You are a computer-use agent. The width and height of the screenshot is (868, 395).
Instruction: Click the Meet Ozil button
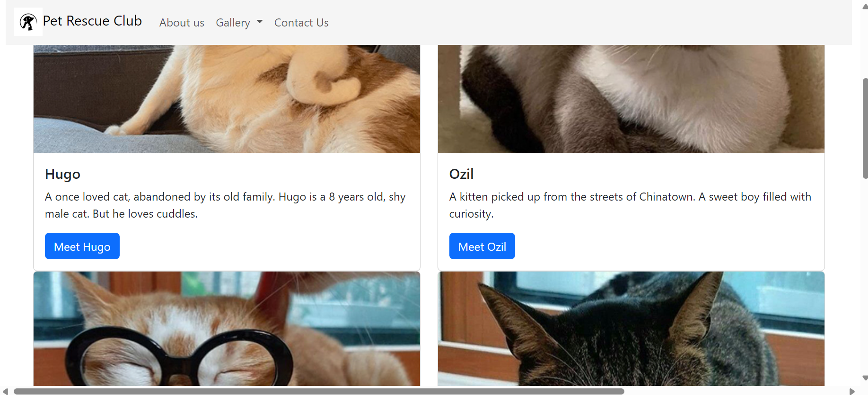click(482, 246)
